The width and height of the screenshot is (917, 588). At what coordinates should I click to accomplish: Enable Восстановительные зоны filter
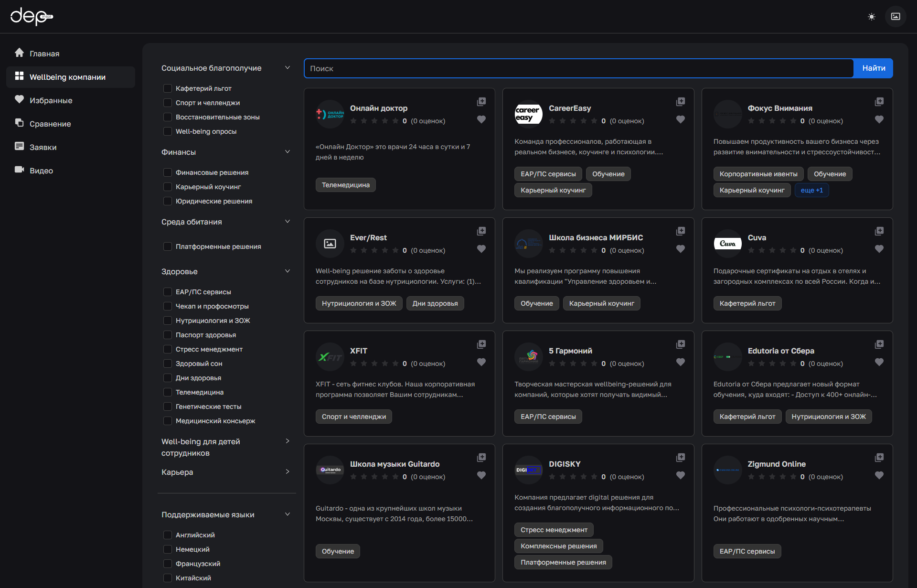168,117
